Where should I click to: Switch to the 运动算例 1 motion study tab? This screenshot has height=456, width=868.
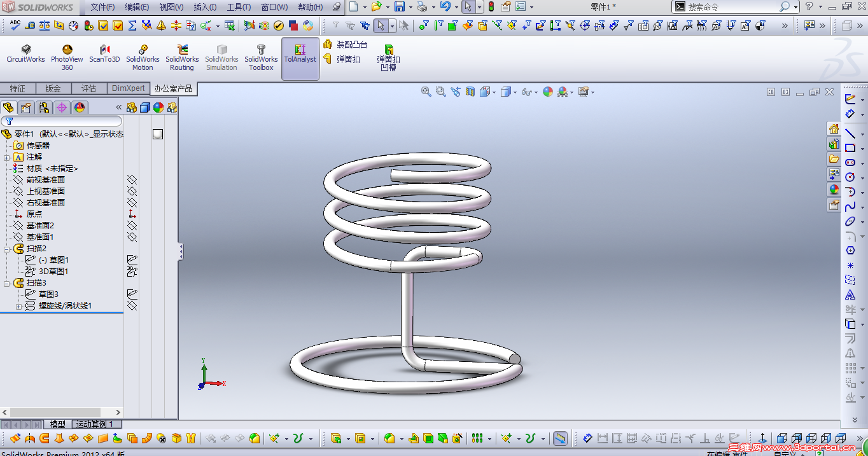coord(95,424)
